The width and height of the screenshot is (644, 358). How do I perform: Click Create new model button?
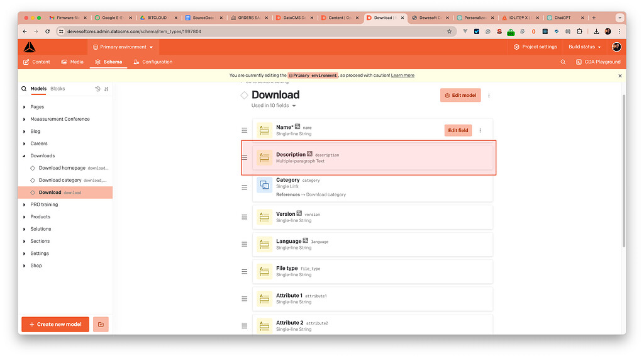pyautogui.click(x=55, y=324)
